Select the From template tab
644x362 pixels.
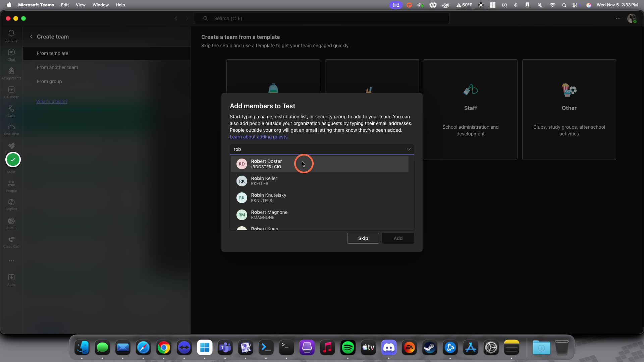tap(106, 53)
